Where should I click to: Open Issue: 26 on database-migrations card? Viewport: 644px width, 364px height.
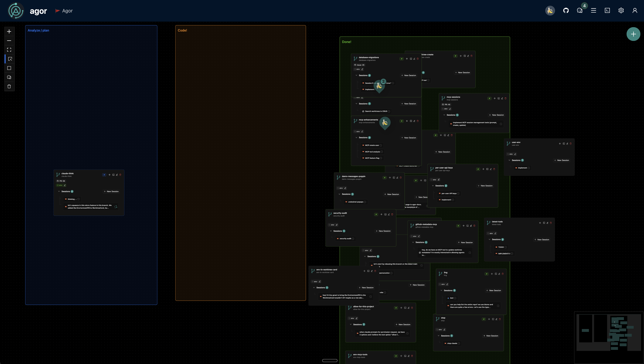[x=359, y=65]
